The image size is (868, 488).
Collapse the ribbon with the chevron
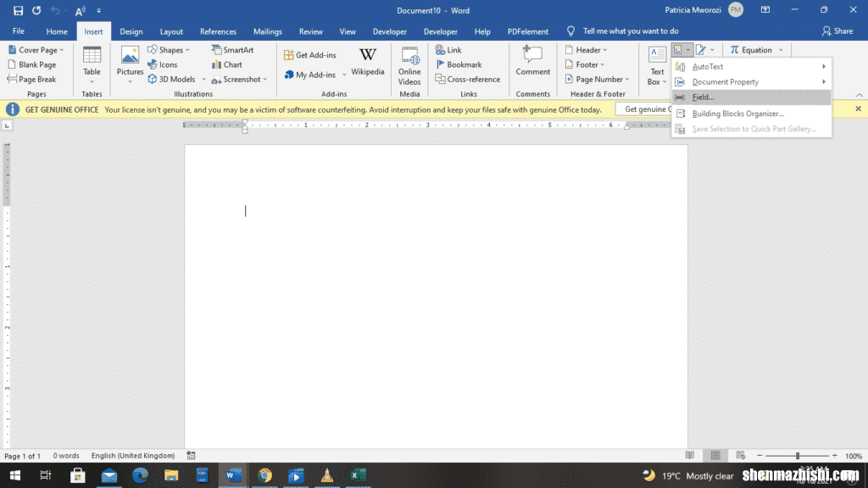pyautogui.click(x=859, y=95)
